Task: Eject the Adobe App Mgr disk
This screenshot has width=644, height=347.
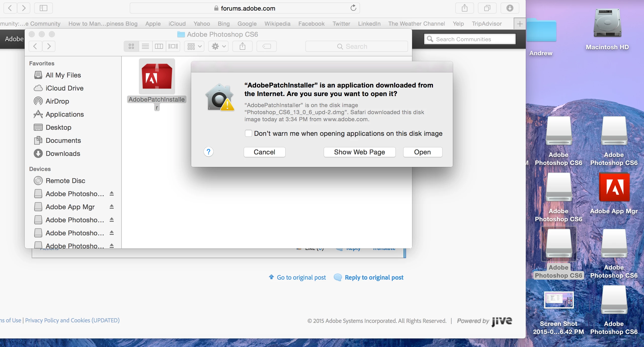Action: click(112, 207)
